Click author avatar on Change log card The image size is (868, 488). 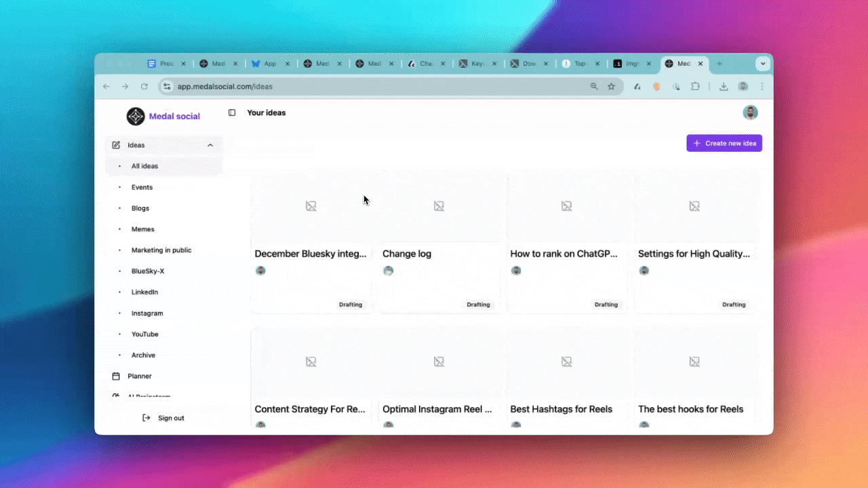pyautogui.click(x=389, y=270)
